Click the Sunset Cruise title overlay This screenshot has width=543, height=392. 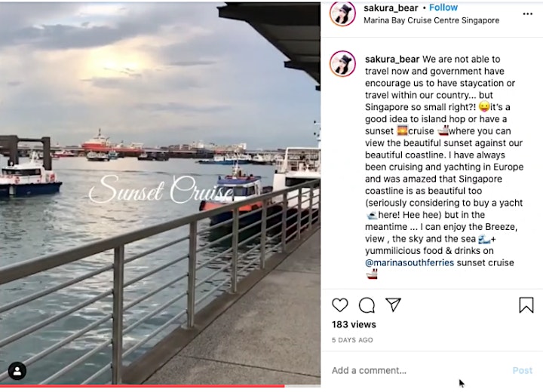pos(161,190)
